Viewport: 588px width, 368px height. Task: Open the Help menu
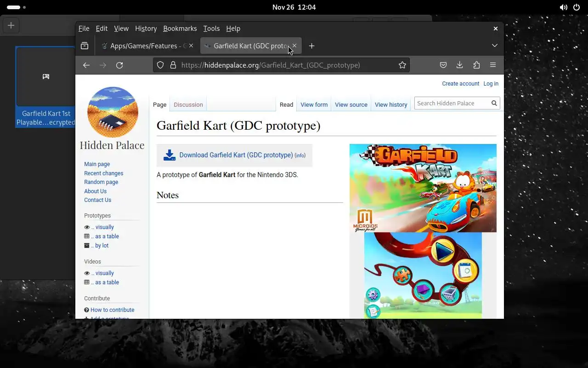tap(233, 29)
